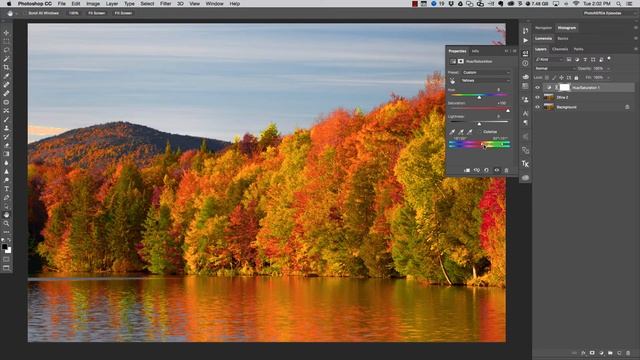Click the foreground color swatch
Image resolution: width=640 pixels, height=360 pixels.
[4, 247]
